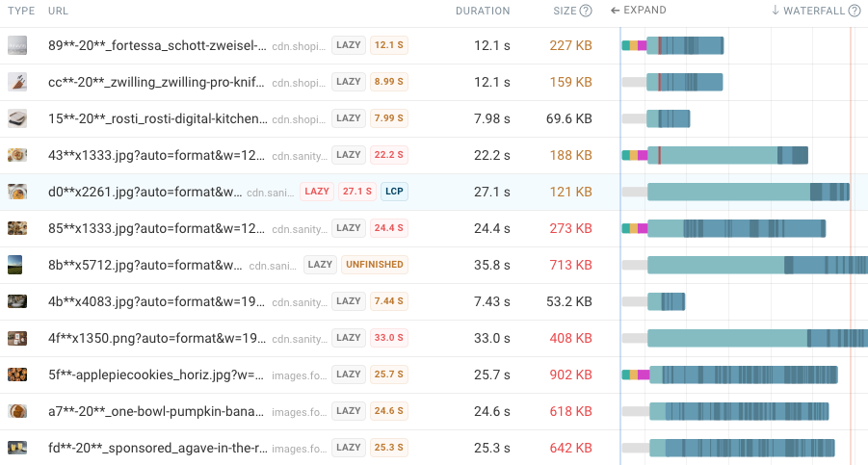The width and height of the screenshot is (868, 465).
Task: Select the waterfall bar for 4b**x4083.jpg
Action: (666, 301)
